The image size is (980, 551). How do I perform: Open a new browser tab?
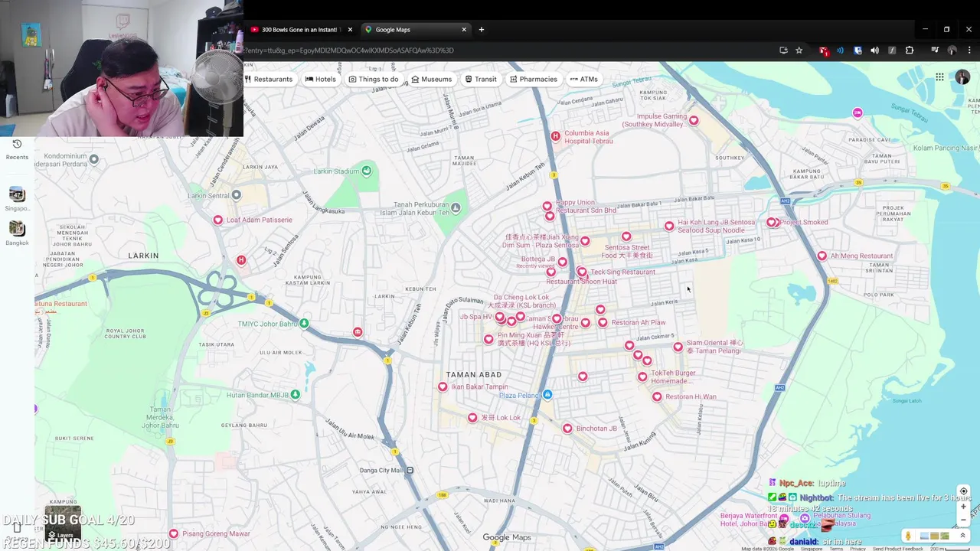482,29
